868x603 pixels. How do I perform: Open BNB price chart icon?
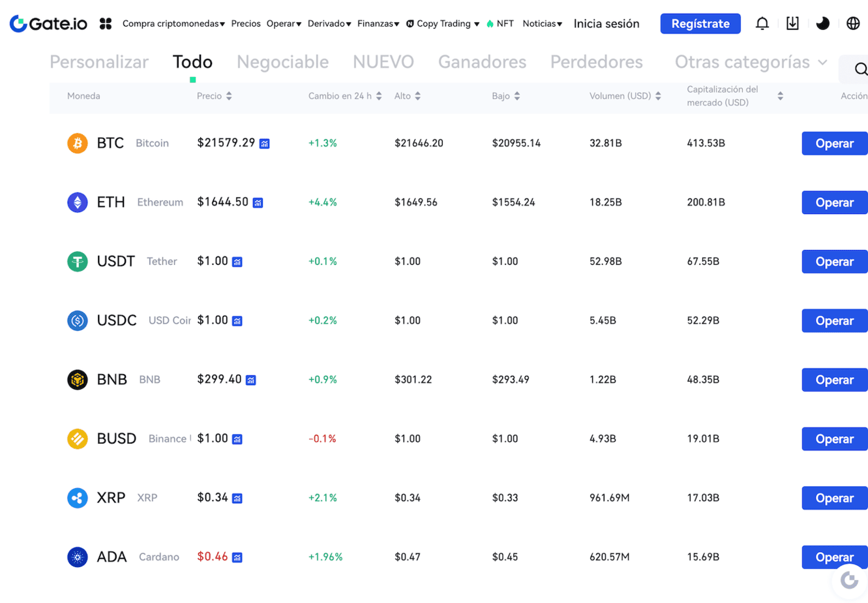[x=251, y=380]
